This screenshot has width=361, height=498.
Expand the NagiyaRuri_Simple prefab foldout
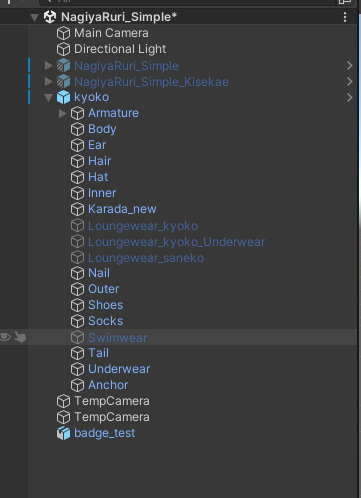coord(49,66)
